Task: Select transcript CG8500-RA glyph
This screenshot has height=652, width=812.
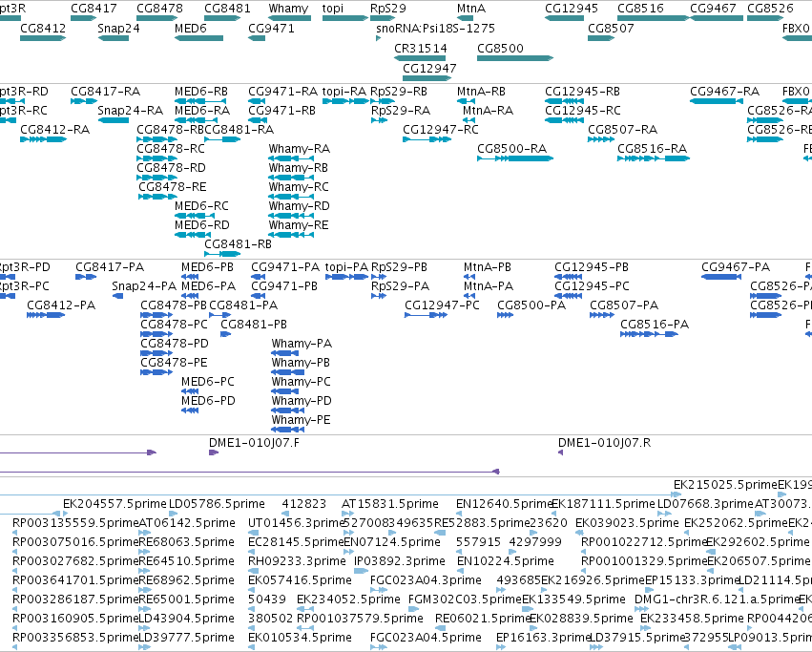Action: 515,158
